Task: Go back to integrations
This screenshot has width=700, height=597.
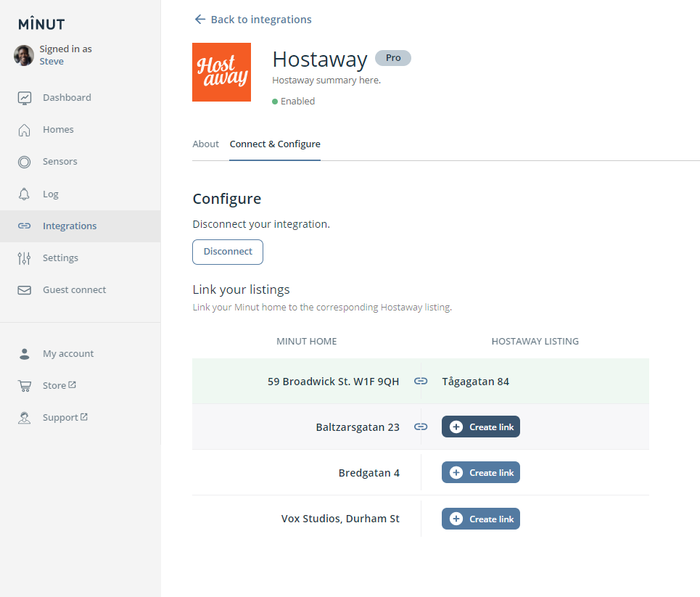Action: point(261,19)
